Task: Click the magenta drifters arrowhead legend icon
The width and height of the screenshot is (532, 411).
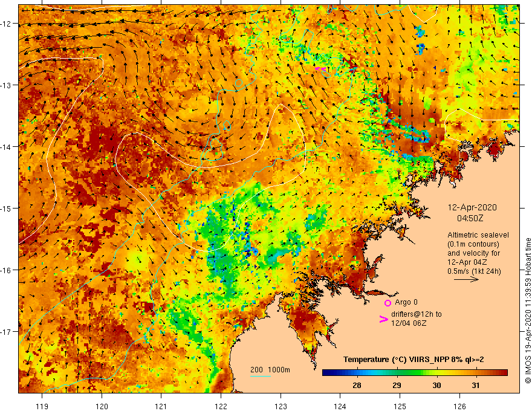Action: point(383,319)
